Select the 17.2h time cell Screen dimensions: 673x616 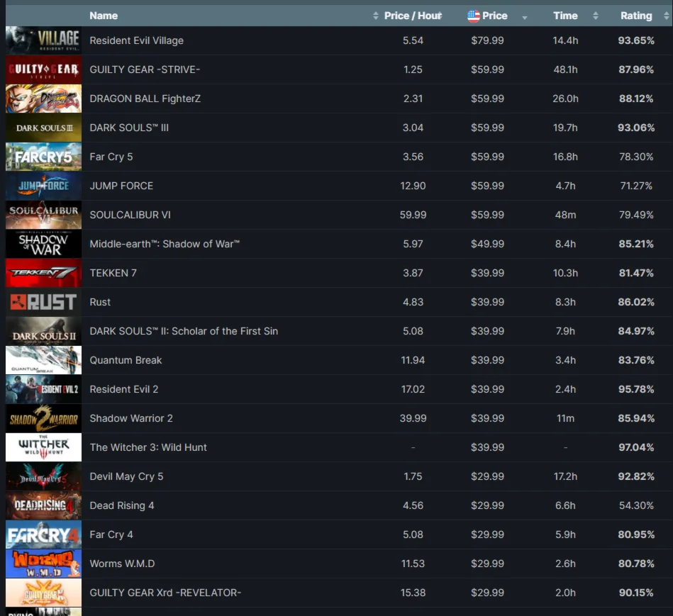(x=564, y=476)
